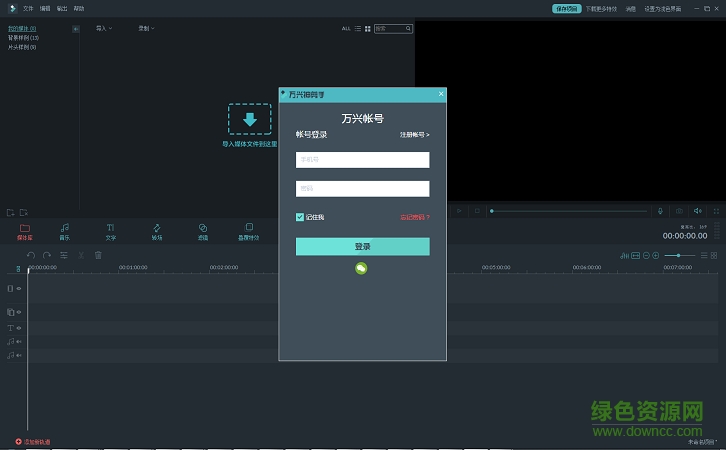Open the Filters (滤镜) tab
This screenshot has height=450, width=726.
tap(203, 231)
